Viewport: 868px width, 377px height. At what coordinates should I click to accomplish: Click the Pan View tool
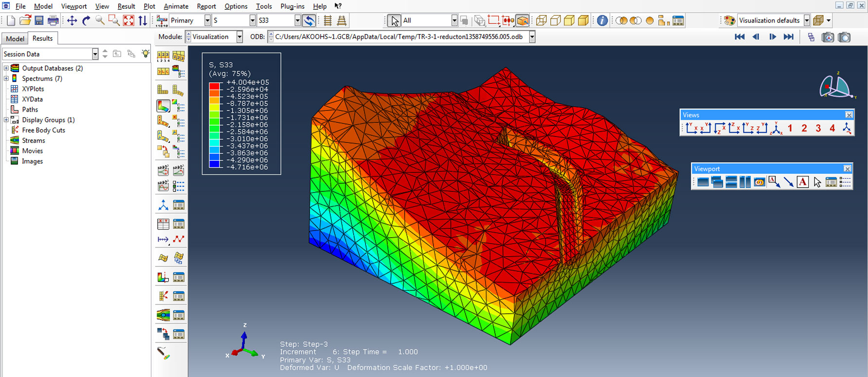coord(72,20)
